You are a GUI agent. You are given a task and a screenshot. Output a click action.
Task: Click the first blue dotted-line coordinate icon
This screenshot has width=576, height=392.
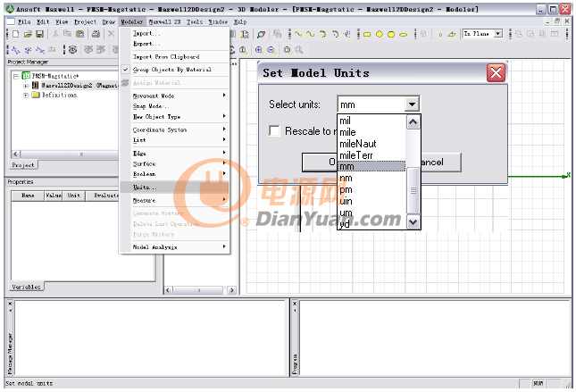16,50
